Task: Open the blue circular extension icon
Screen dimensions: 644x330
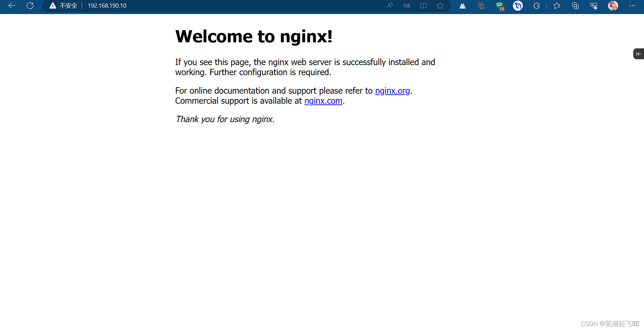Action: click(518, 6)
